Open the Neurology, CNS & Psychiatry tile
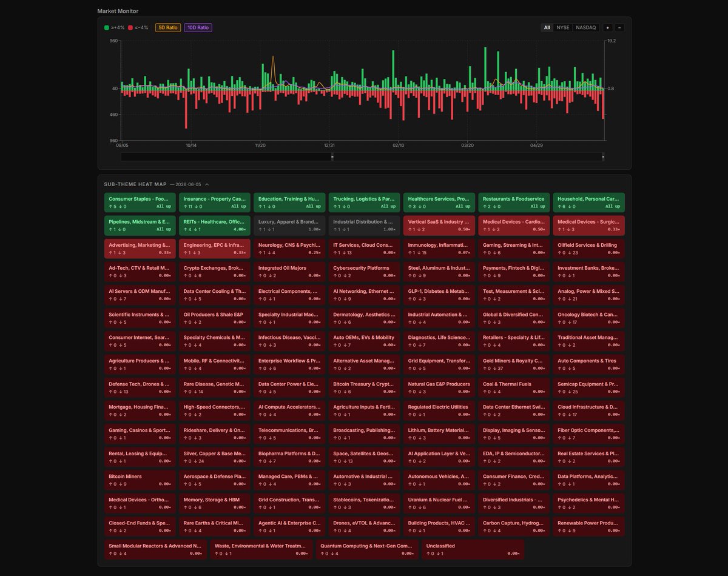728x576 pixels. (x=289, y=249)
